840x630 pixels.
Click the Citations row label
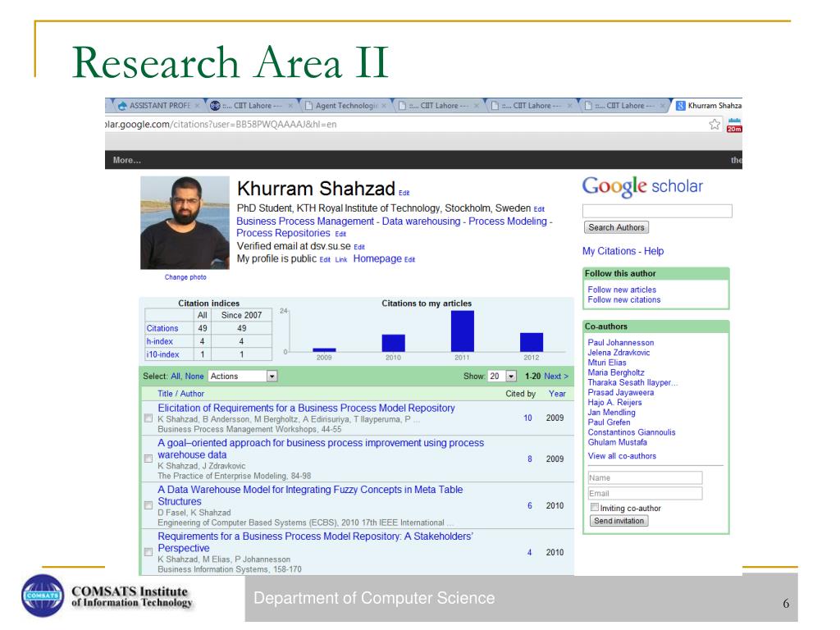pyautogui.click(x=162, y=328)
